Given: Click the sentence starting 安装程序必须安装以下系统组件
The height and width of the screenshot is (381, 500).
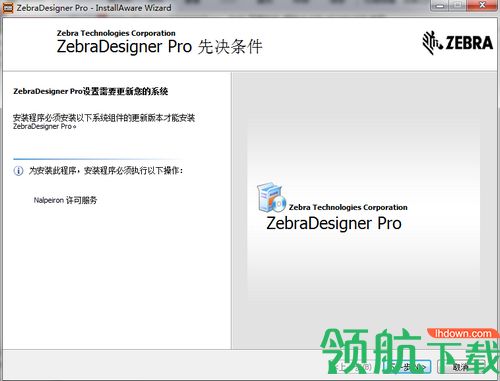Looking at the screenshot, I should point(104,122).
